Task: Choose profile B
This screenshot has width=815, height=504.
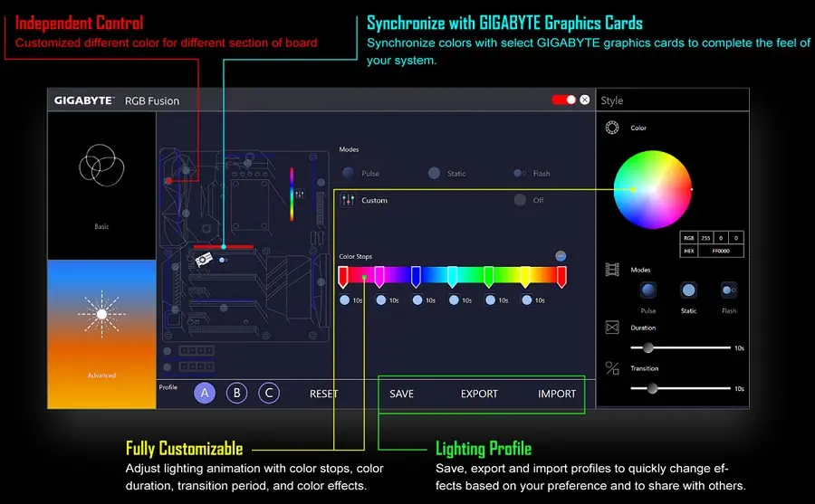Action: [236, 394]
